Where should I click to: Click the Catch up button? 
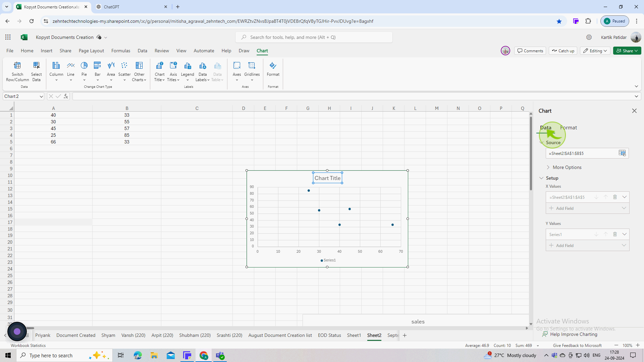[x=563, y=51]
